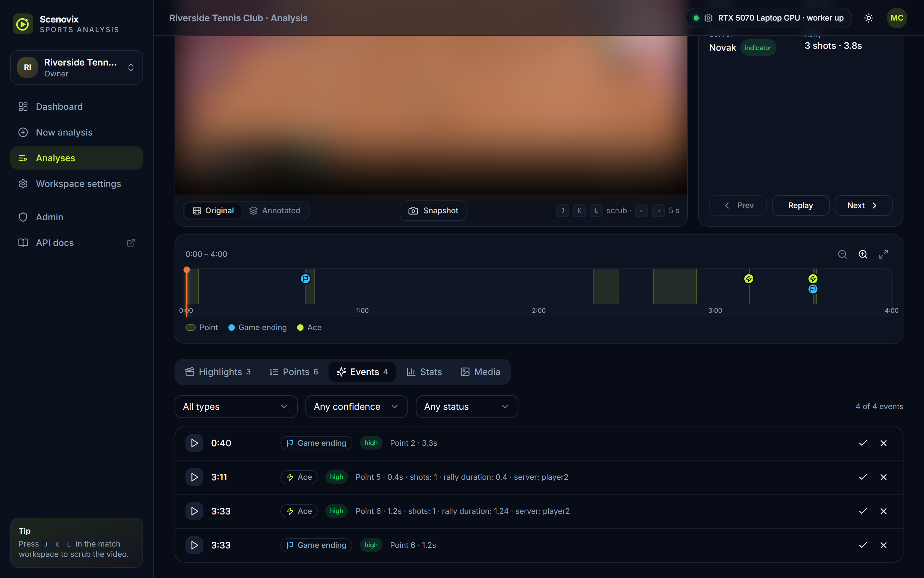Confirm the 0:40 Game ending event

(x=863, y=443)
